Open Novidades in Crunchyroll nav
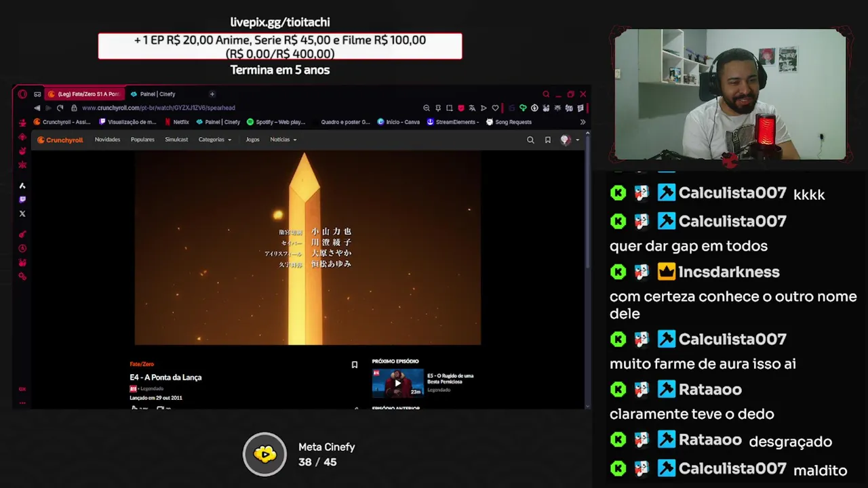 pos(107,140)
